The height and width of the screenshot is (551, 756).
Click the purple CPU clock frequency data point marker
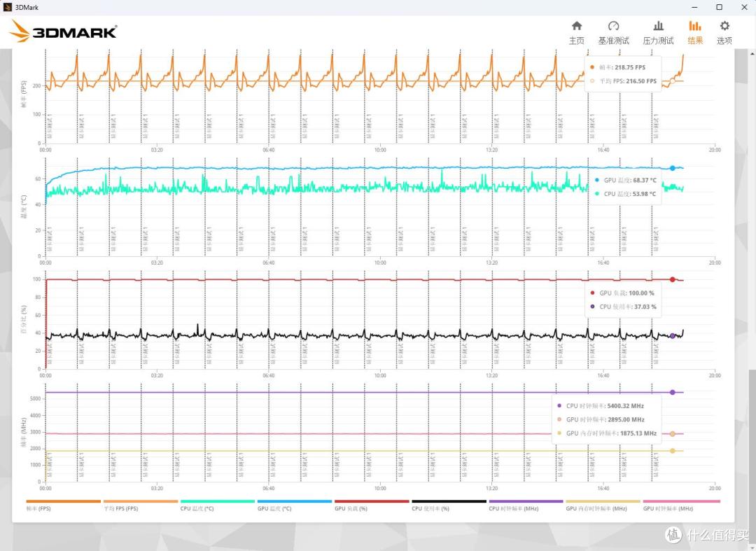click(x=673, y=392)
